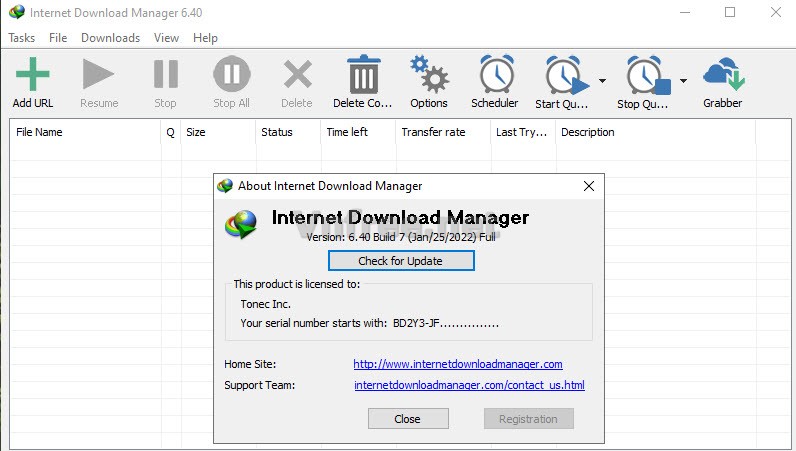796x451 pixels.
Task: Click the Add URL toolbar icon
Action: tap(33, 77)
